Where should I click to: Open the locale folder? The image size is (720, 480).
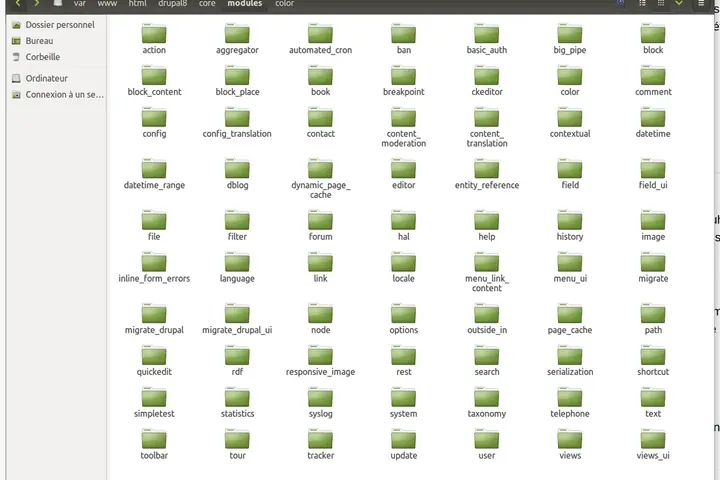404,267
